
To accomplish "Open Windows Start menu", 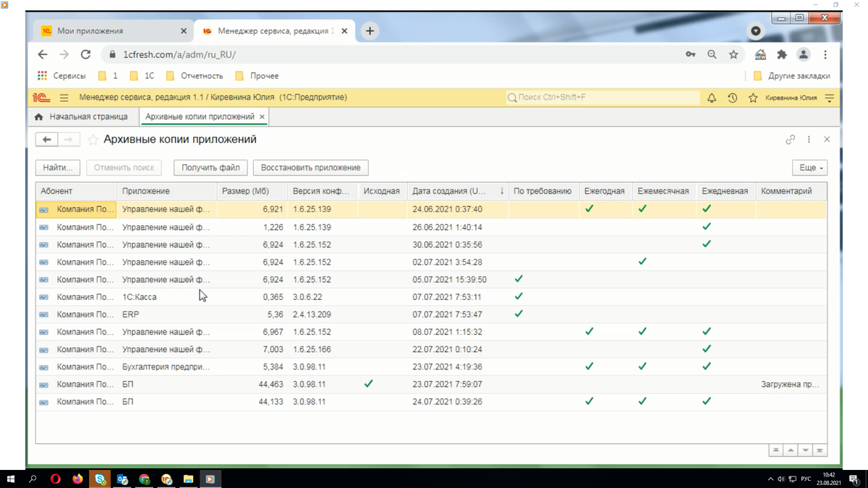I will 11,479.
